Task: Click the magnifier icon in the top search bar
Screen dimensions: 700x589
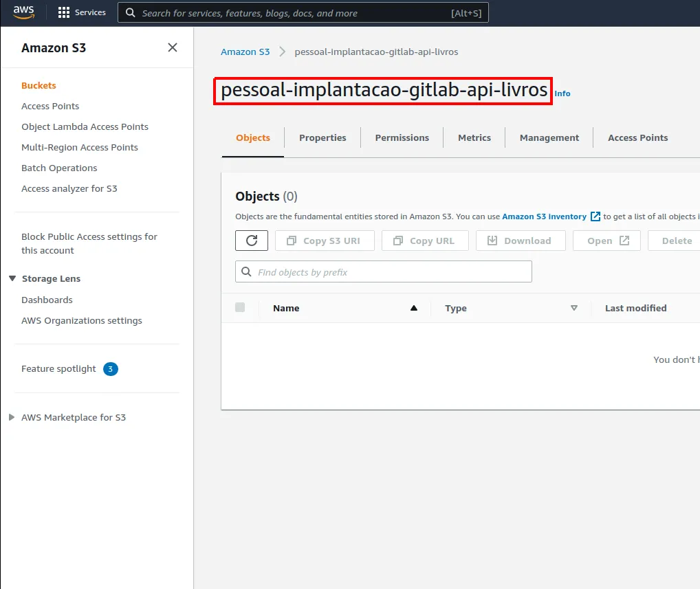Action: [131, 12]
